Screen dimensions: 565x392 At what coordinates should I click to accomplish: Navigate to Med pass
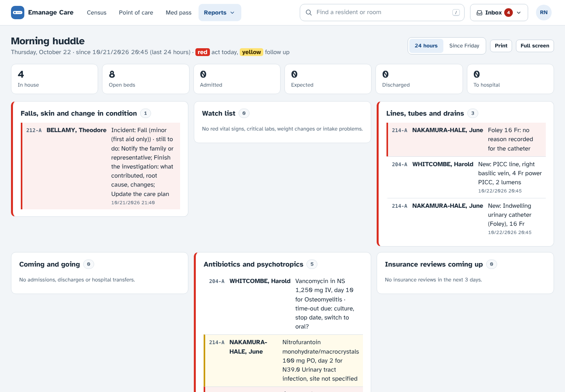tap(179, 13)
